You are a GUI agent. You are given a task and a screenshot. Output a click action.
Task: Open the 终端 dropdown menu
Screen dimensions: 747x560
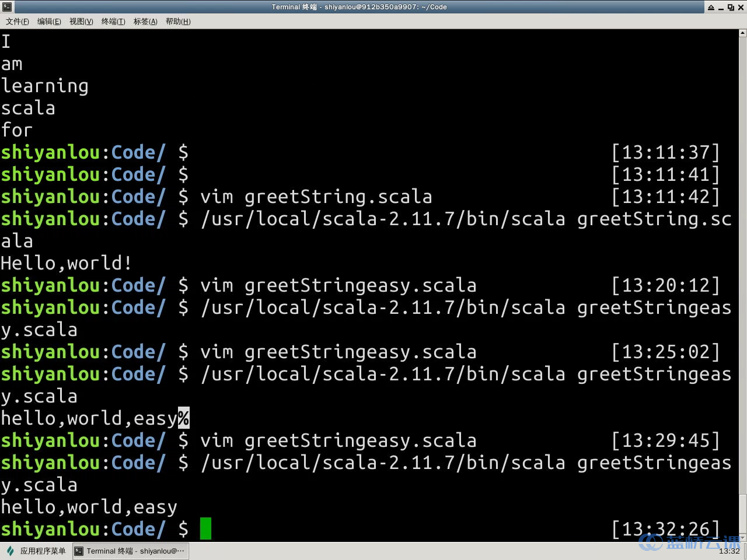pyautogui.click(x=113, y=22)
